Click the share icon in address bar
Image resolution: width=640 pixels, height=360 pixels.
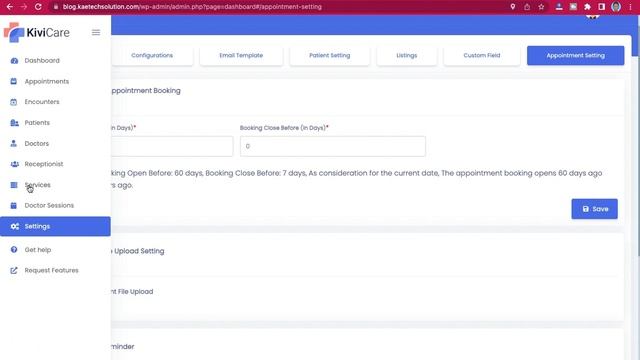point(527,7)
